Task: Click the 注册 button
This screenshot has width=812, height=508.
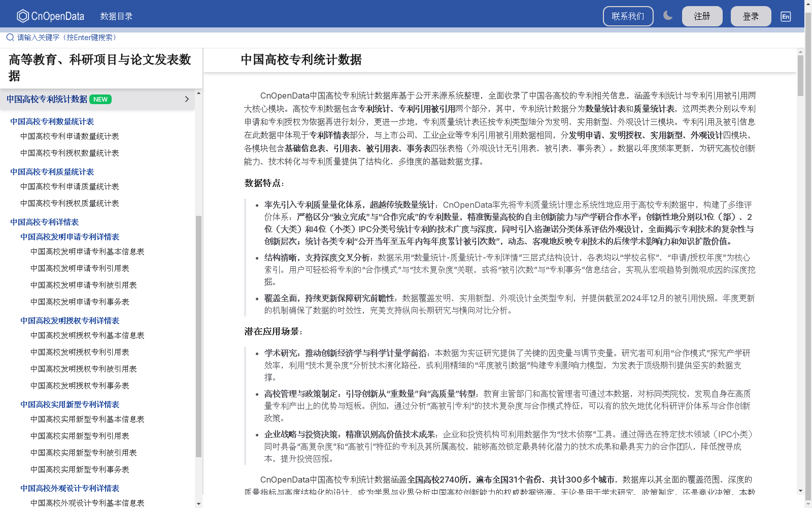Action: [702, 16]
